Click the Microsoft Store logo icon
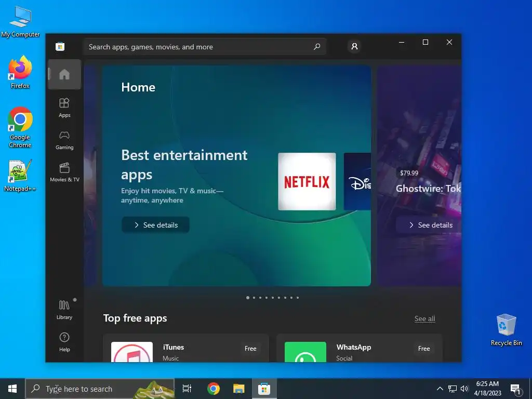This screenshot has width=532, height=399. (x=60, y=46)
